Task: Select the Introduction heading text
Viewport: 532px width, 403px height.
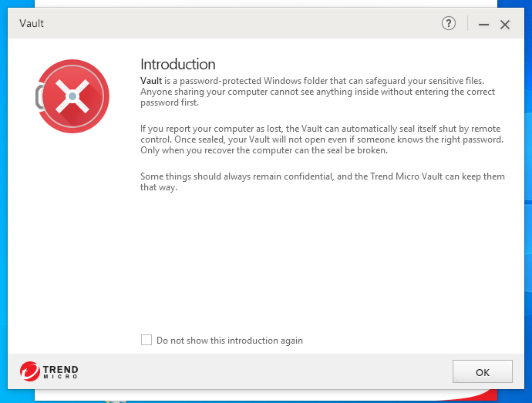Action: click(x=178, y=64)
